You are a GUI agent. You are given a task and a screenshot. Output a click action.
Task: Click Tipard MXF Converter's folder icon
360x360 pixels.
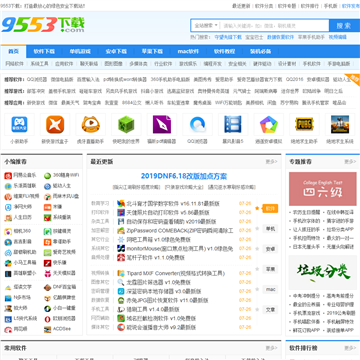pyautogui.click(x=121, y=273)
